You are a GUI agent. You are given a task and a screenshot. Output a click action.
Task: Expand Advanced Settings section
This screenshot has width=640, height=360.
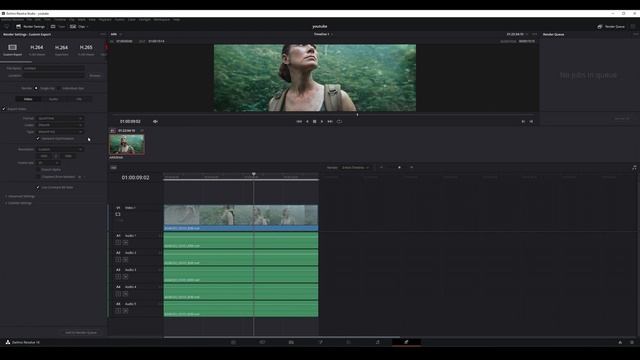click(x=20, y=196)
